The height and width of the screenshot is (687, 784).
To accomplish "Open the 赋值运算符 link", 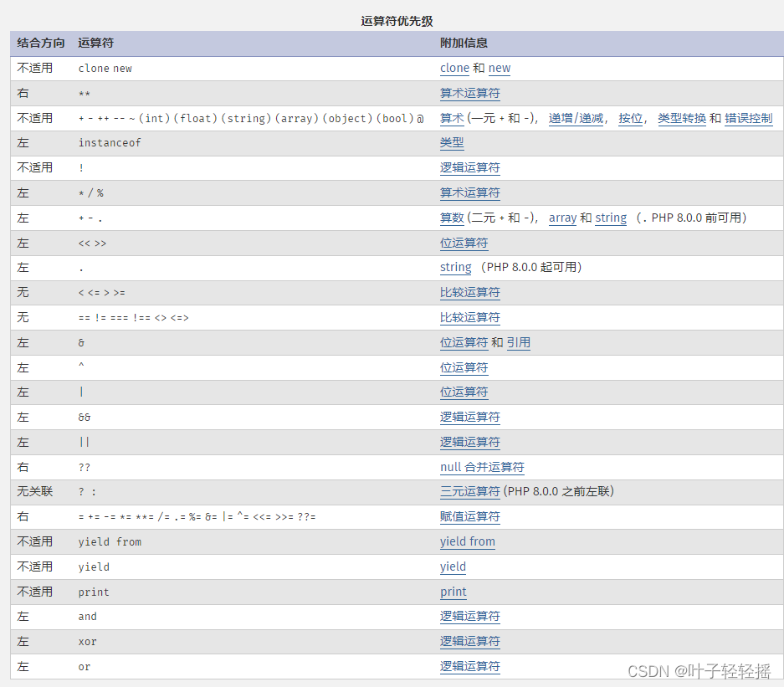I will [x=470, y=516].
